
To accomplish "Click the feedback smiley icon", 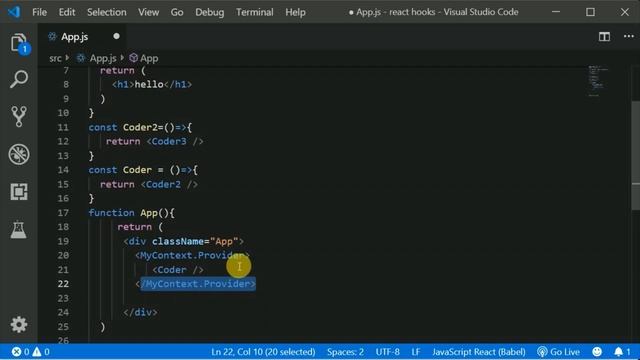I will pyautogui.click(x=597, y=352).
